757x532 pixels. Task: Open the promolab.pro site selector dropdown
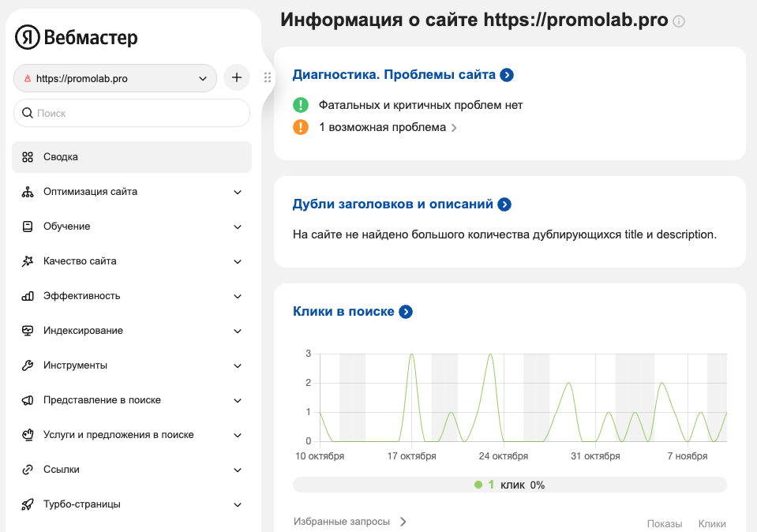tap(115, 78)
